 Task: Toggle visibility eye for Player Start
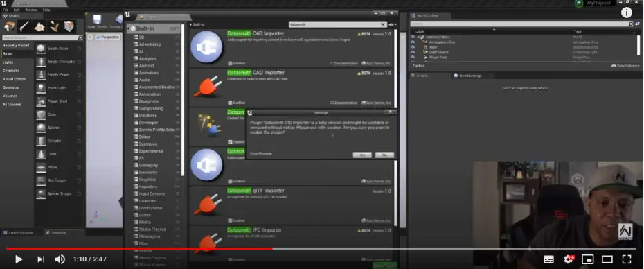pyautogui.click(x=413, y=58)
